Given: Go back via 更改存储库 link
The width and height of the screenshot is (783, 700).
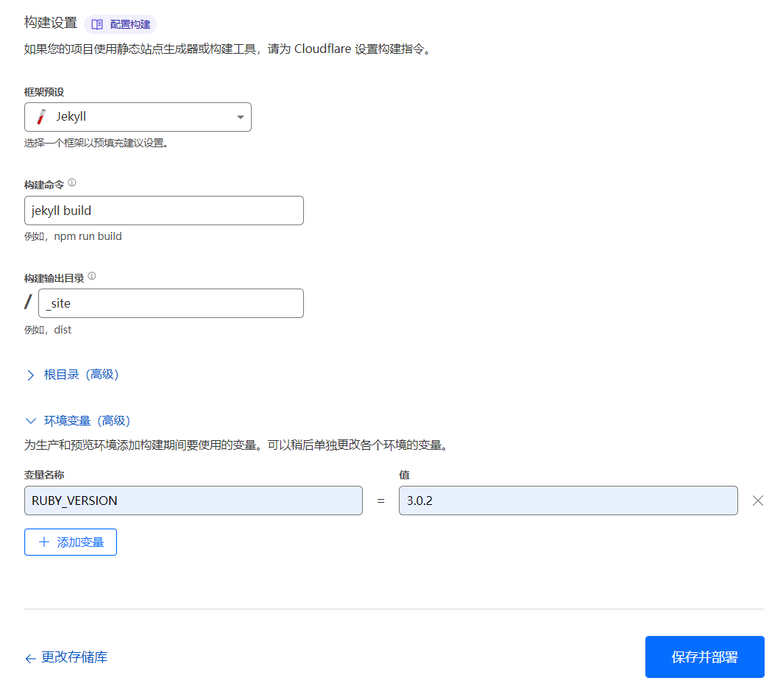Looking at the screenshot, I should (x=74, y=657).
